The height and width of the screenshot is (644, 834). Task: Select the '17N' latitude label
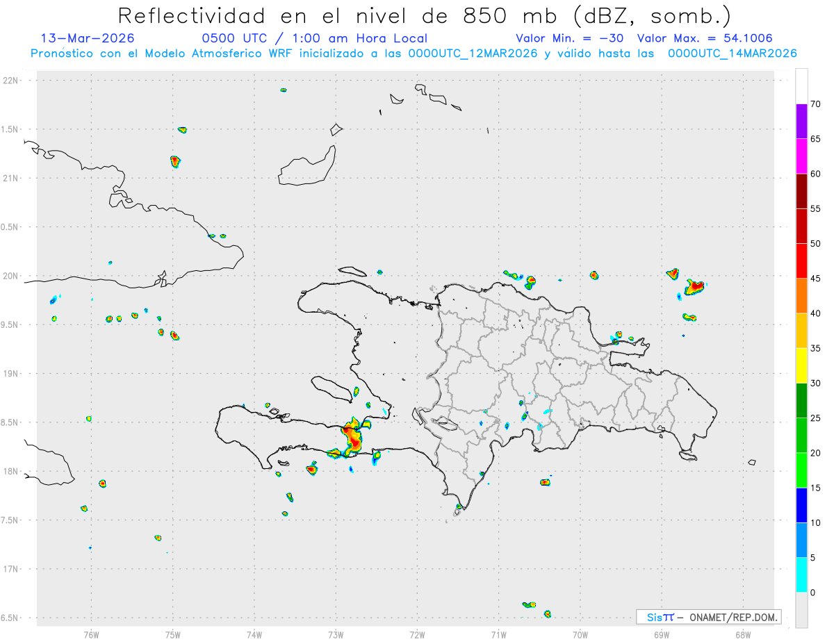[11, 569]
